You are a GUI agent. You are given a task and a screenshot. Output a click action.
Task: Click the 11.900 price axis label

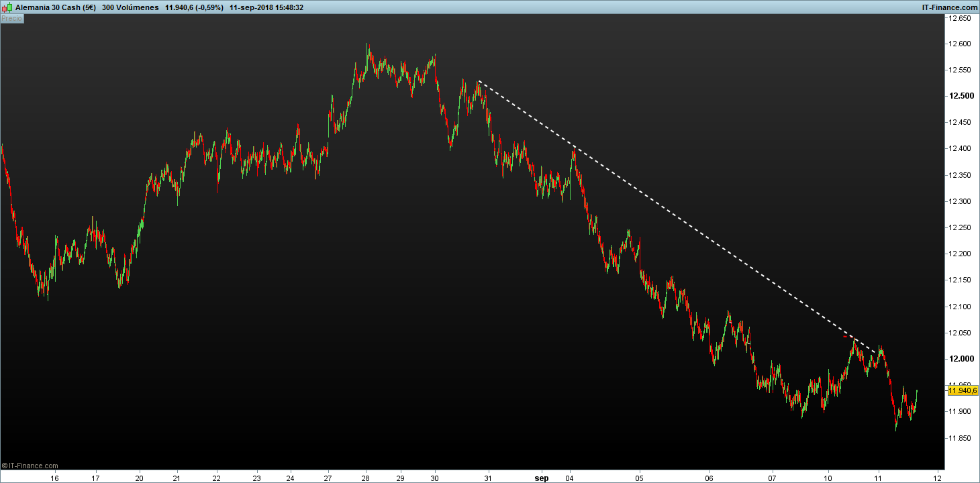(x=959, y=412)
